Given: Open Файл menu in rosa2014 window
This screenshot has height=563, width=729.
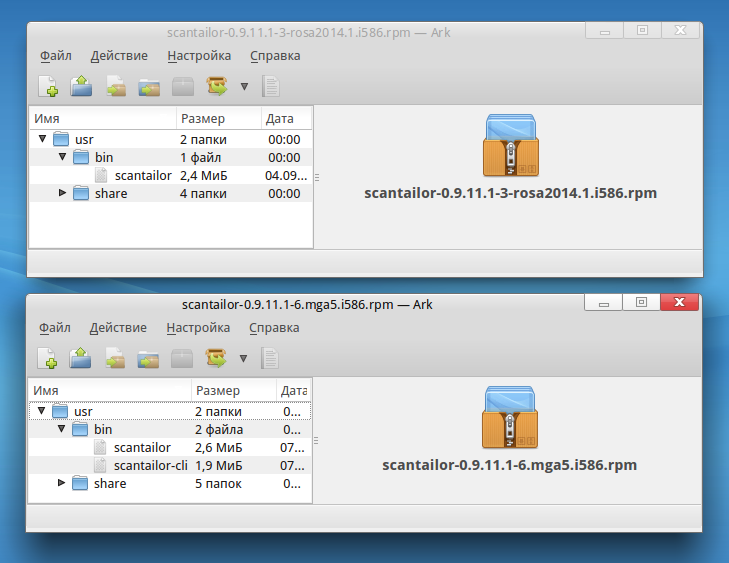Looking at the screenshot, I should point(56,56).
